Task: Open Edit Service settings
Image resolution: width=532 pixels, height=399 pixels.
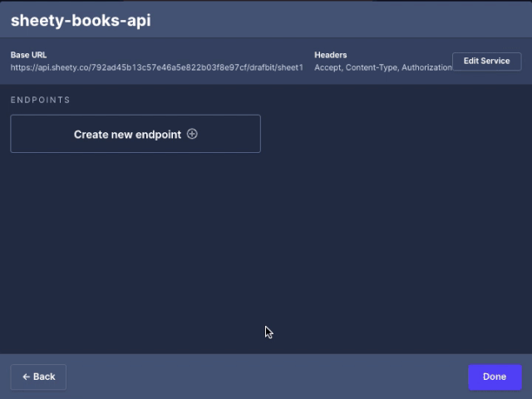Action: click(x=486, y=61)
